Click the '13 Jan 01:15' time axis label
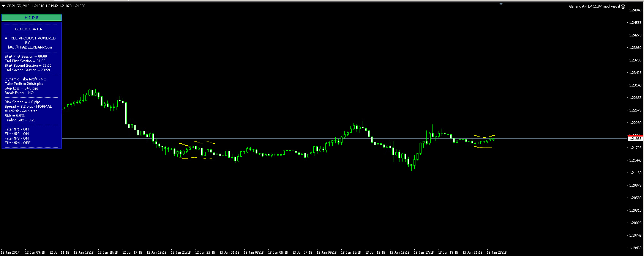644x256 pixels. click(229, 253)
